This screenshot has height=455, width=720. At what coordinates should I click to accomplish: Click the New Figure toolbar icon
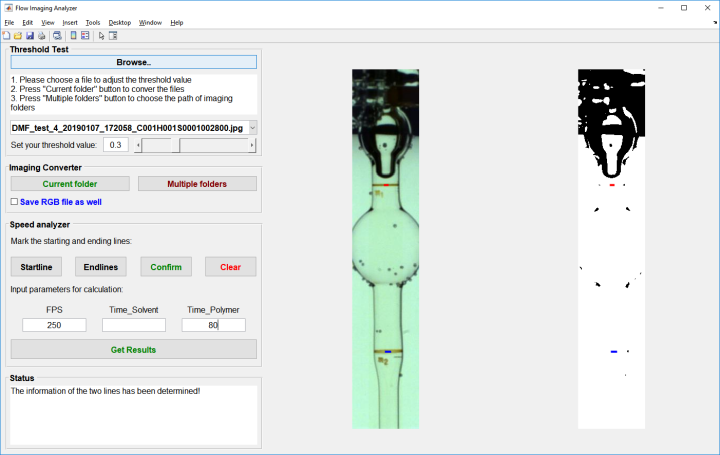(x=7, y=35)
